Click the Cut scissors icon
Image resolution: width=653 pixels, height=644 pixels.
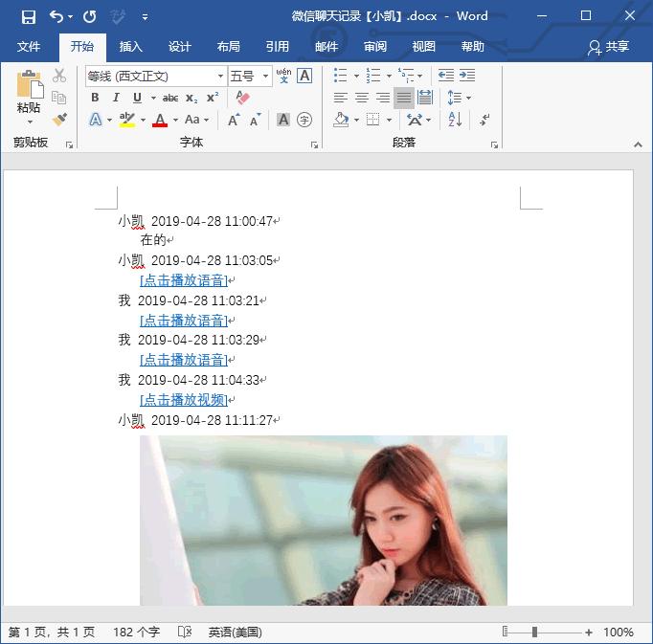(59, 76)
